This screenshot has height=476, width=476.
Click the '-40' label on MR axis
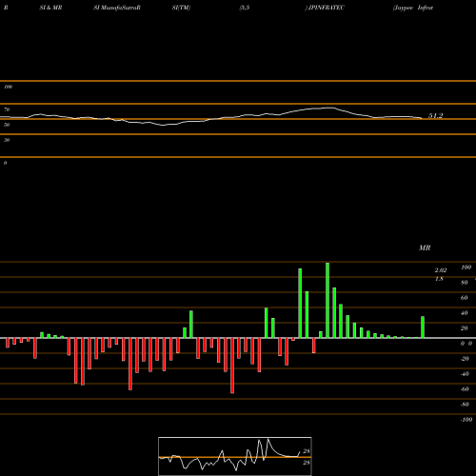(x=465, y=374)
